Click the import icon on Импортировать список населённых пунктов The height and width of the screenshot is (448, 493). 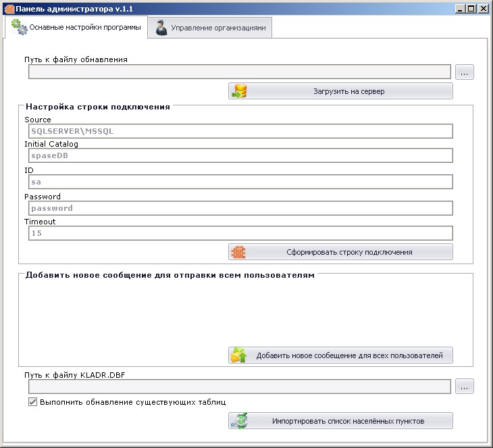[239, 420]
